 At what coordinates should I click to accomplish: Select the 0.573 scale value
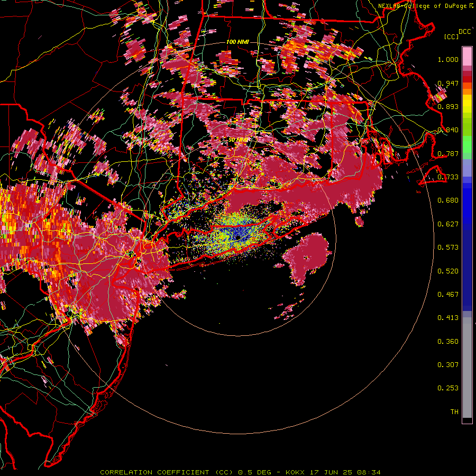tap(448, 248)
